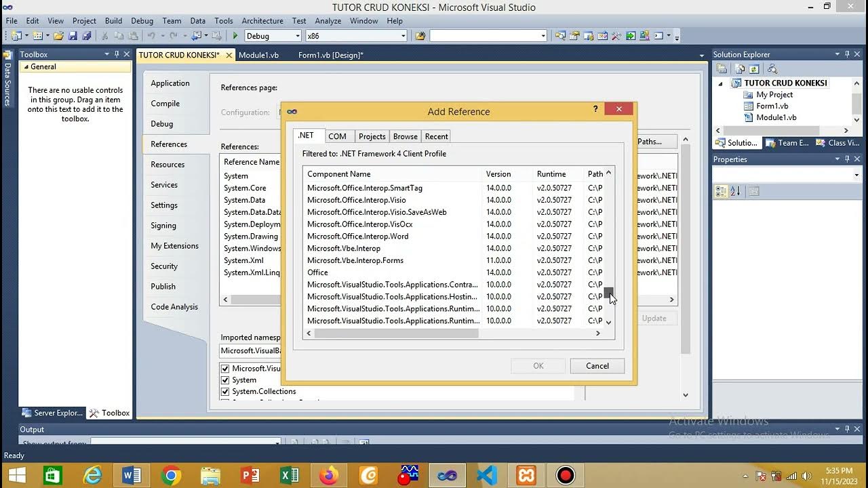
Task: Open XAMPP from the taskbar
Action: point(526,475)
